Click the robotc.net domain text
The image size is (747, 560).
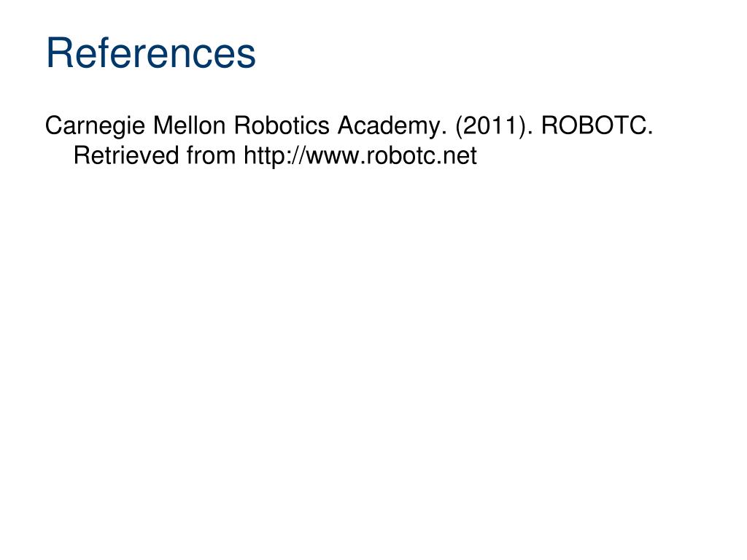[x=421, y=156]
